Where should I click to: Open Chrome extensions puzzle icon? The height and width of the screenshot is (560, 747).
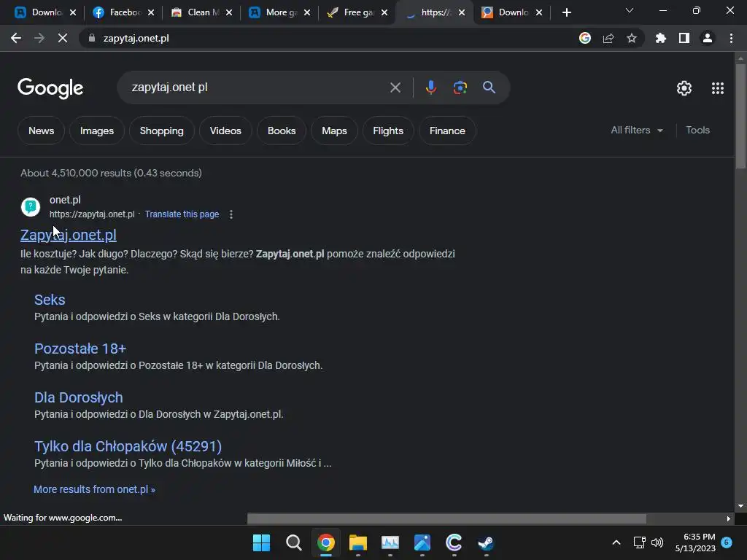661,38
